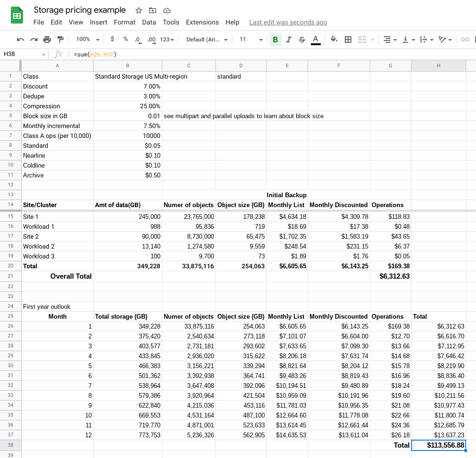
Task: Toggle strikethrough formatting
Action: point(302,40)
